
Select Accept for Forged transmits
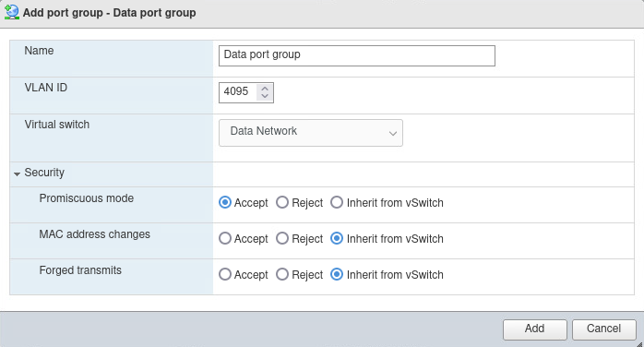point(225,274)
